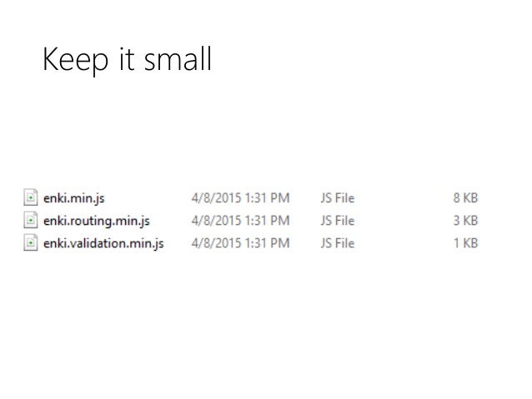Click JS File type of enki.routing.min.js
532x399 pixels.
pos(337,221)
